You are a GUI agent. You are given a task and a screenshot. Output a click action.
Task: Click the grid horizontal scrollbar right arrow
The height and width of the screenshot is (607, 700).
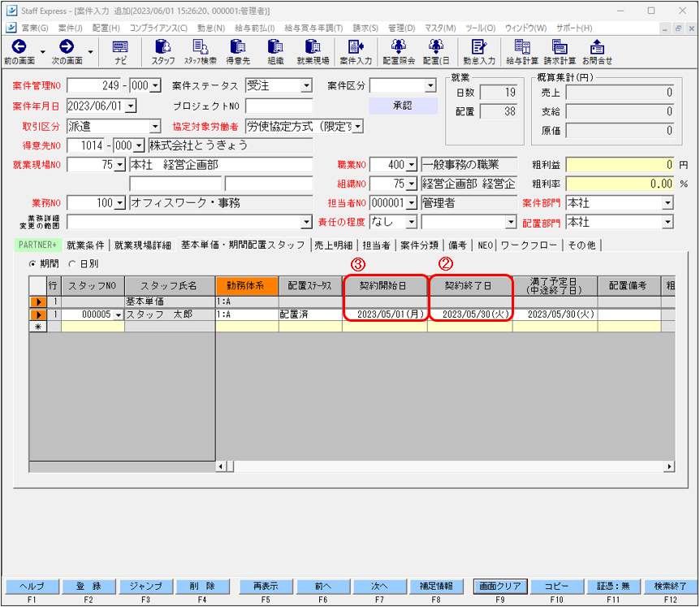coord(669,466)
